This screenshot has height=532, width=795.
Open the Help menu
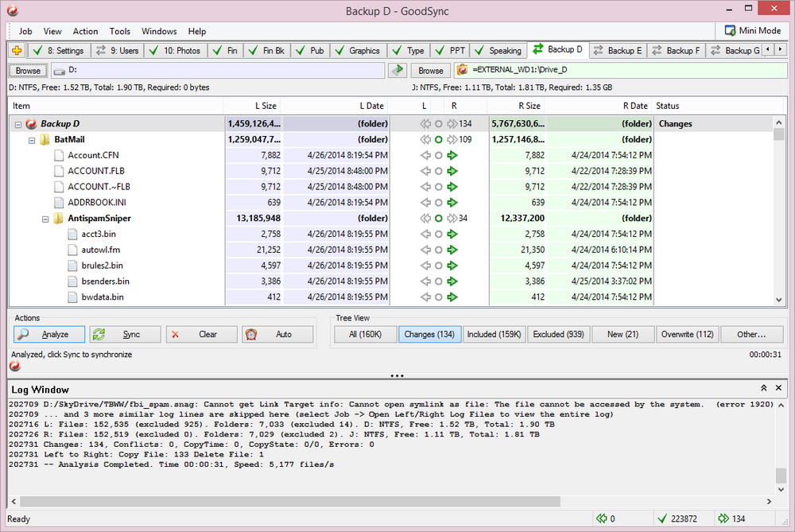click(x=196, y=32)
